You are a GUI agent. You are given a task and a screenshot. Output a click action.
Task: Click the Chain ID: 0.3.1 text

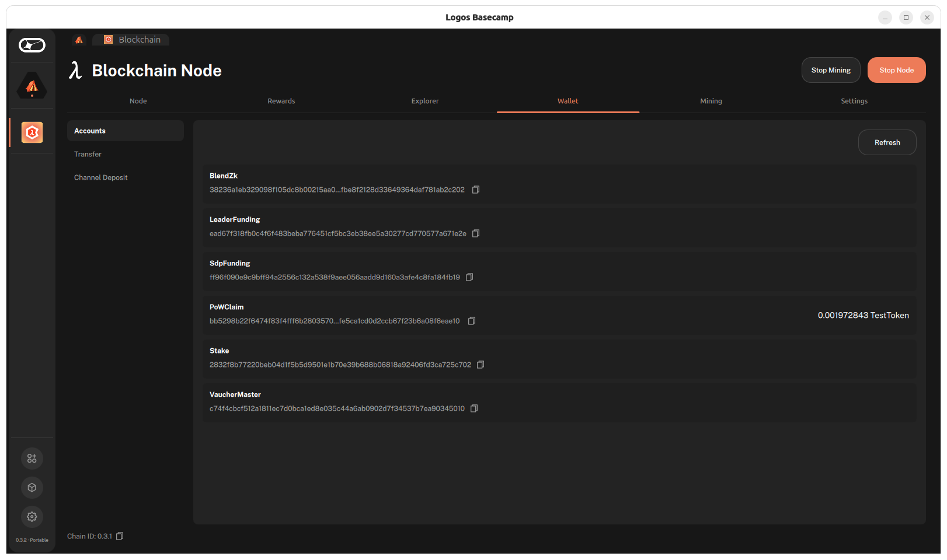(x=89, y=536)
